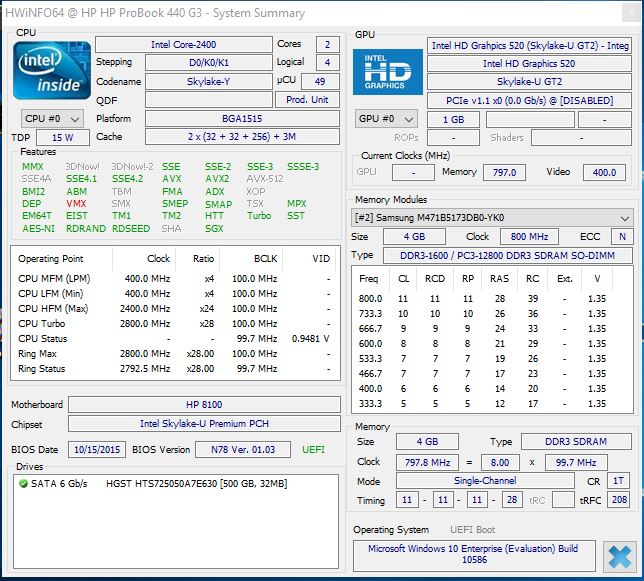Click the BIOS version N78 Ver. 01.03
This screenshot has width=644, height=581.
243,450
